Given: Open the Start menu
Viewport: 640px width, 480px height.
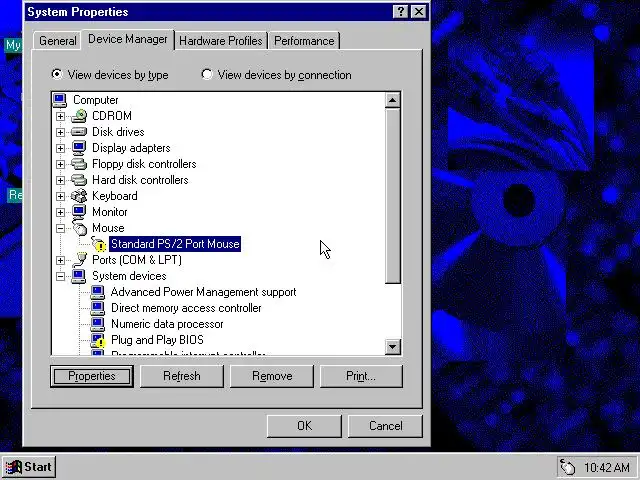Looking at the screenshot, I should (29, 467).
